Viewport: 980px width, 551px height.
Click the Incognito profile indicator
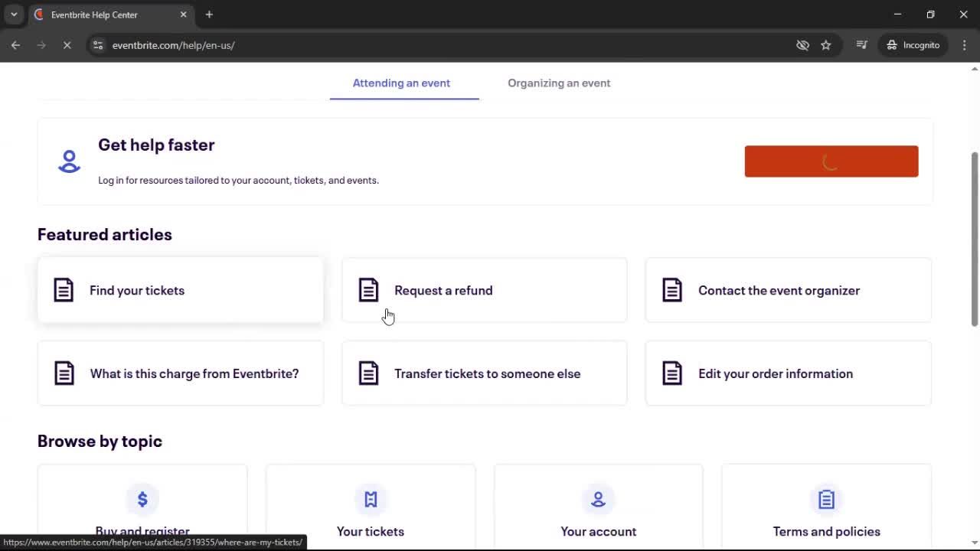pyautogui.click(x=913, y=45)
